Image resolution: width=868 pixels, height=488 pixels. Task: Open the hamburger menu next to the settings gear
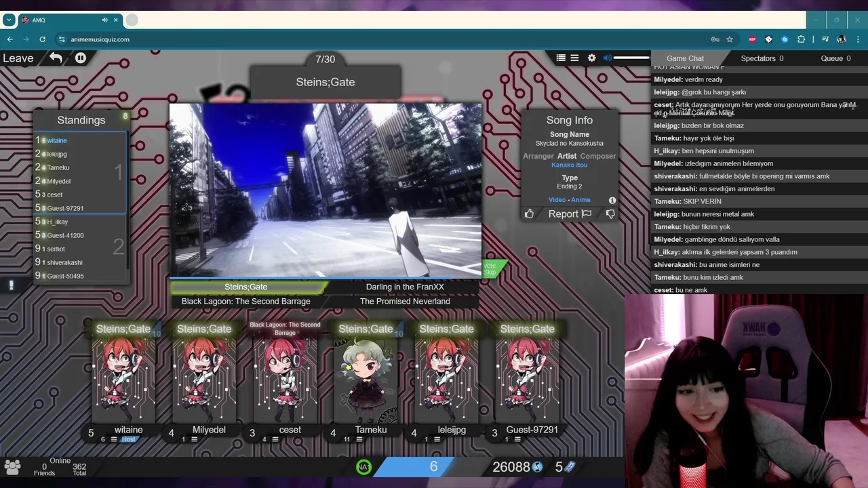coord(574,58)
